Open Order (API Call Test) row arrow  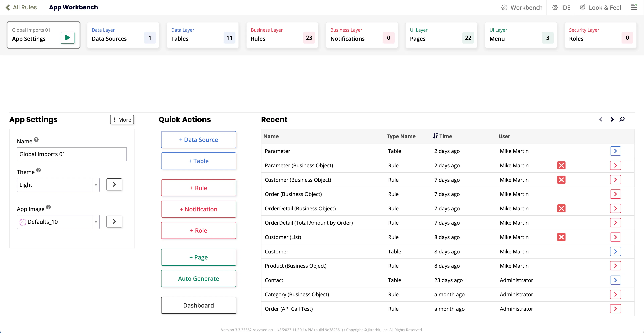[615, 309]
